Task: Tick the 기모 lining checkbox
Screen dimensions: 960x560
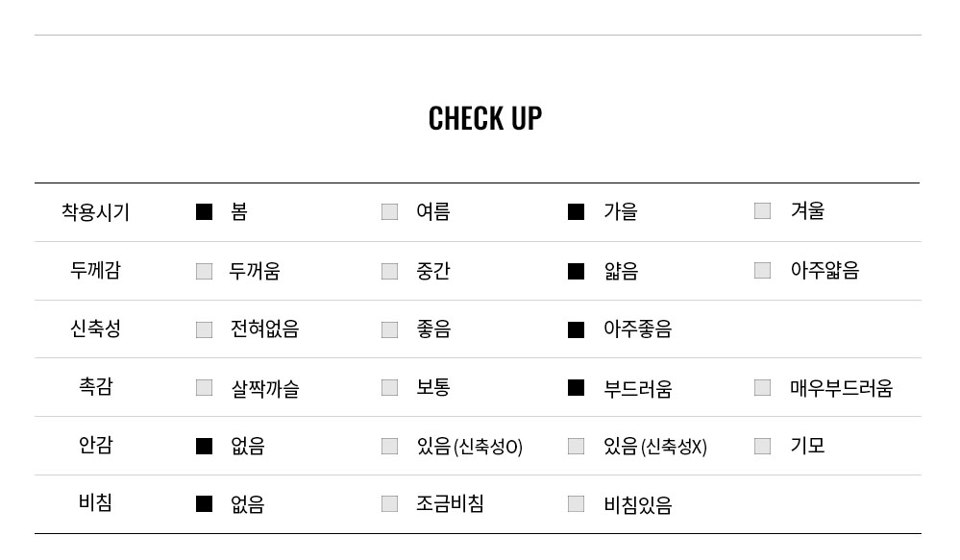Action: pyautogui.click(x=762, y=446)
